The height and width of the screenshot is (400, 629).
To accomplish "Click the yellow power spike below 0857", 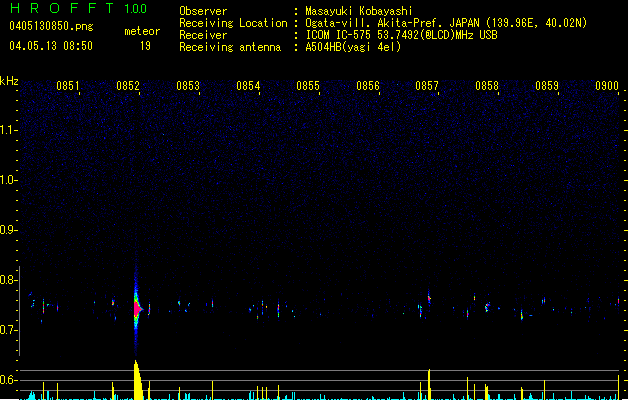I will point(429,384).
